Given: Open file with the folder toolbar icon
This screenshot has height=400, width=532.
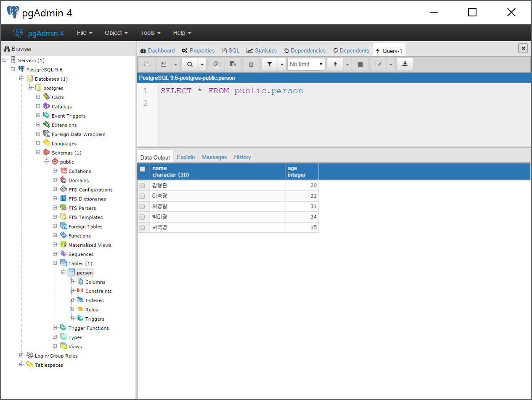Looking at the screenshot, I should click(x=147, y=64).
